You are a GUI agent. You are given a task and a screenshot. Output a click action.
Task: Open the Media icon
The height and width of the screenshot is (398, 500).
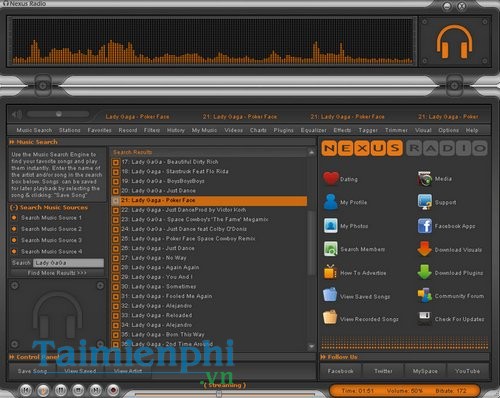pos(425,179)
